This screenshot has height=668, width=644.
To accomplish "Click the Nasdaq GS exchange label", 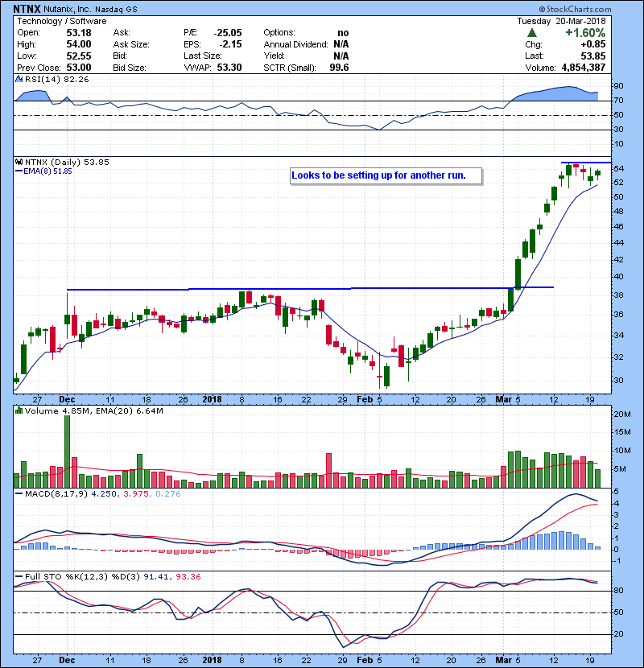I will click(x=117, y=10).
